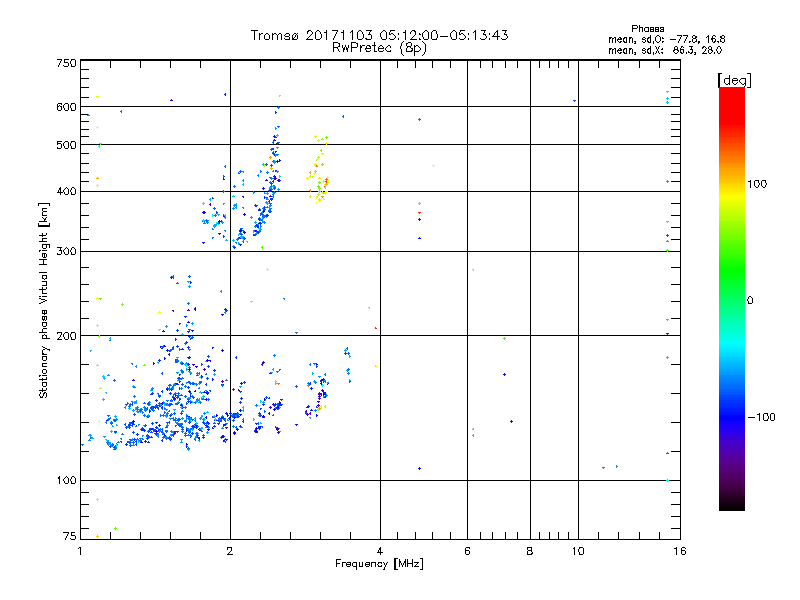Image resolution: width=800 pixels, height=600 pixels.
Task: Click the -100 tick label on colorbar
Action: 759,416
